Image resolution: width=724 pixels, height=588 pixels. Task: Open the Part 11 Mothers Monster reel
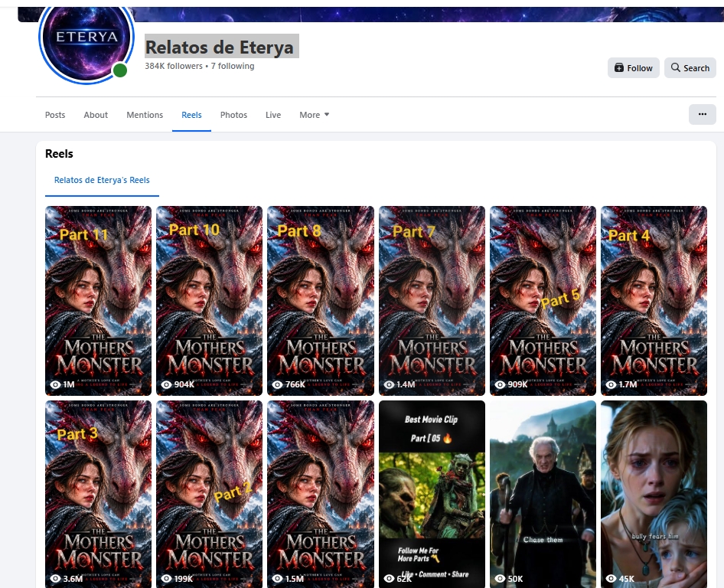point(99,301)
